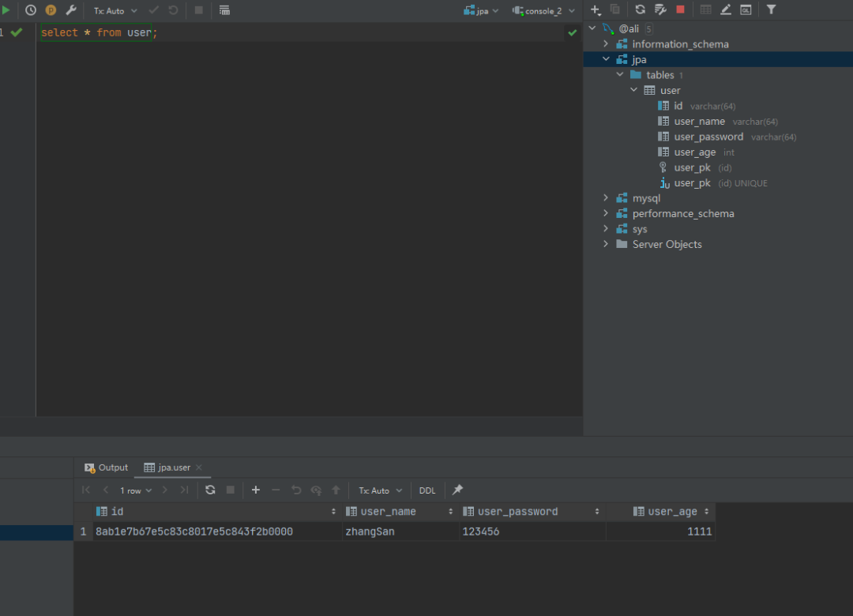Delete row using minus icon
Image resolution: width=853 pixels, height=616 pixels.
coord(276,490)
